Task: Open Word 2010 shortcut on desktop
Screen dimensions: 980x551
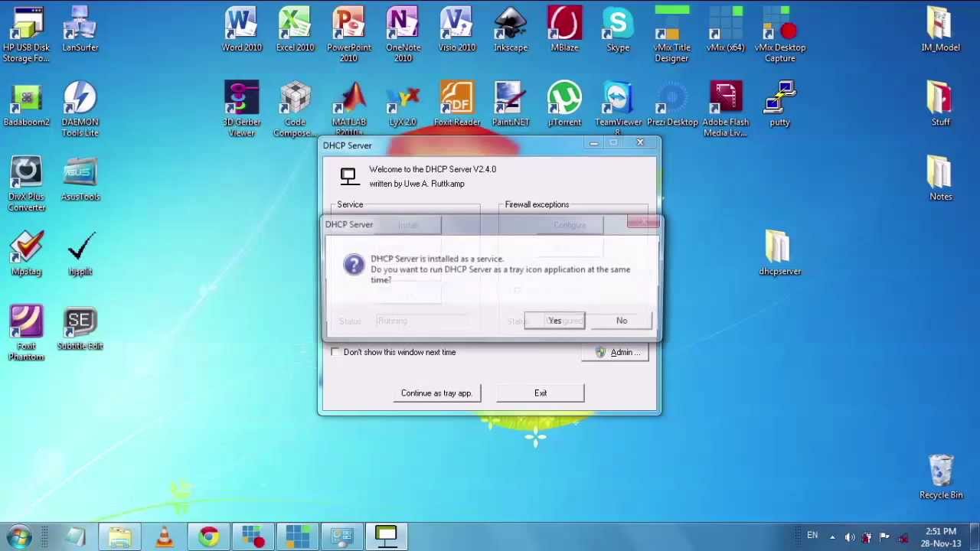Action: [242, 29]
